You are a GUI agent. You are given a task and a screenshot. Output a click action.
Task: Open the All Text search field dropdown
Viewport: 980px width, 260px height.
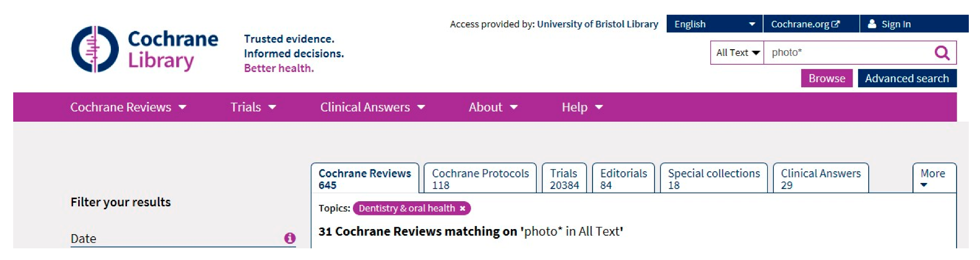point(737,53)
